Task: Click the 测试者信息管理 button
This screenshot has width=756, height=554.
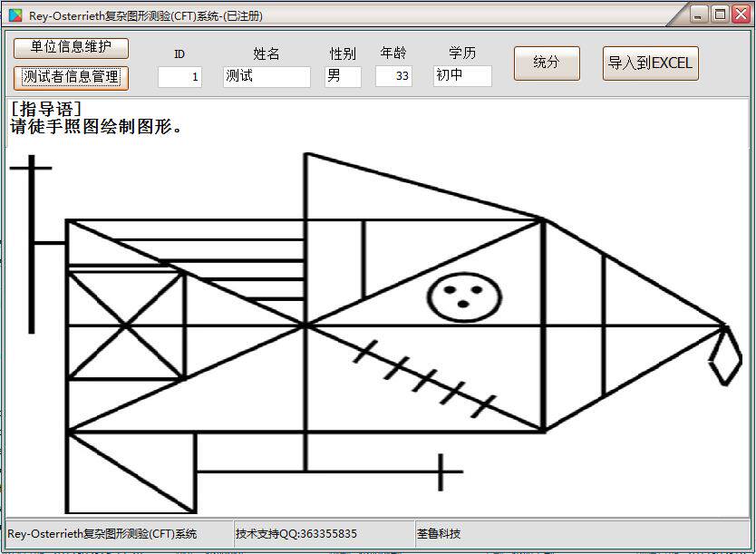Action: click(x=71, y=77)
